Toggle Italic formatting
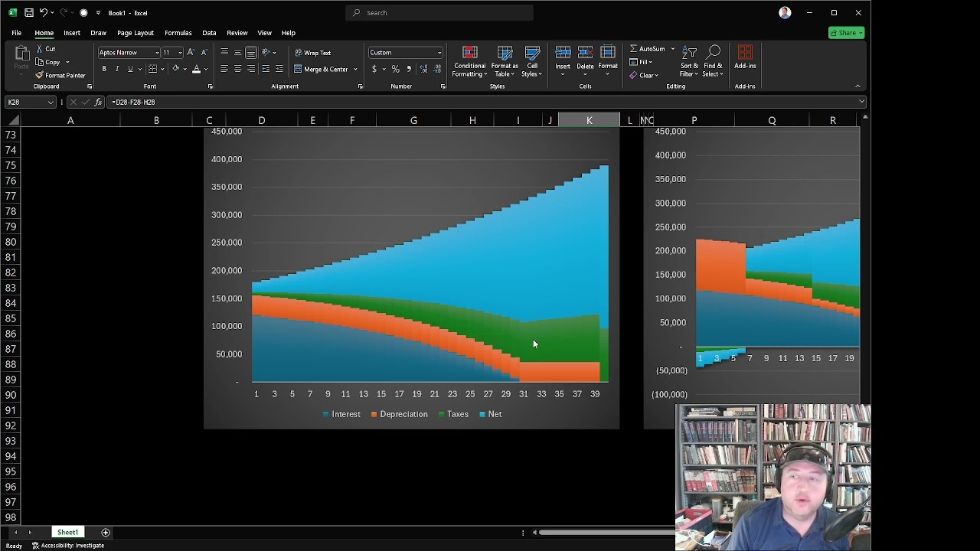The image size is (980, 551). coord(117,69)
